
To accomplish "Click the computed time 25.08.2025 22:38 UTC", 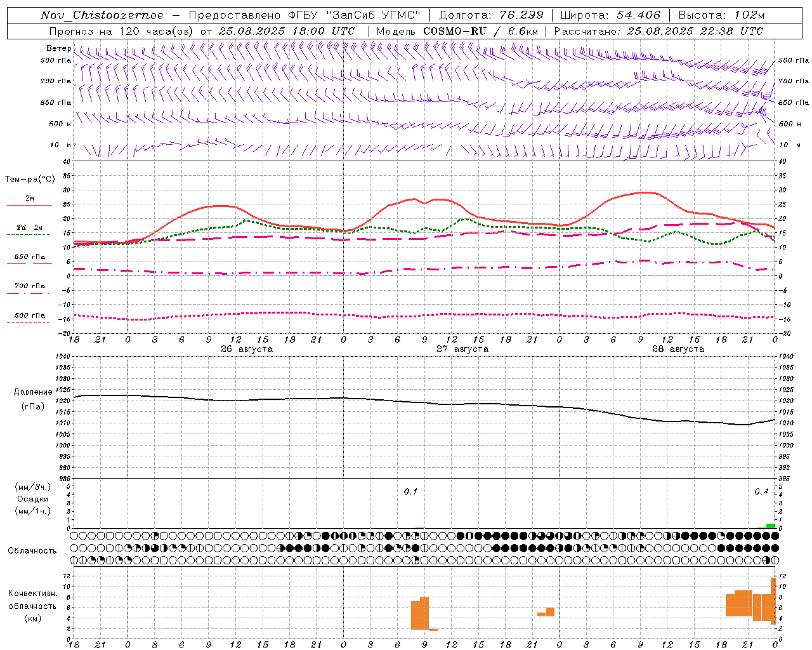I will (x=695, y=31).
